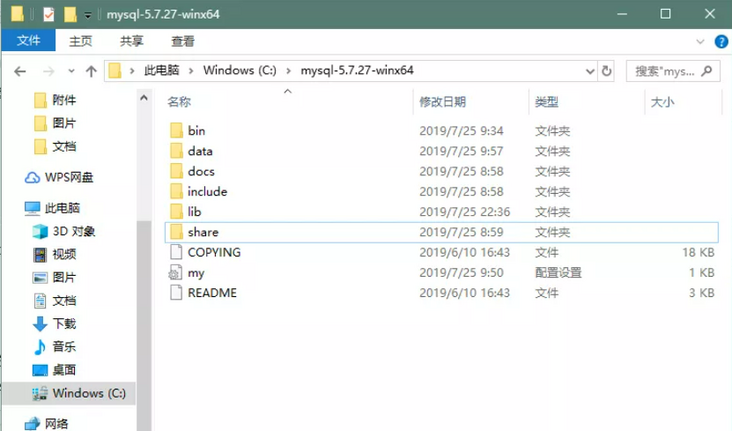Expand breadcrumb arrow before 此电脑
Image resolution: width=732 pixels, height=431 pixels.
point(132,71)
